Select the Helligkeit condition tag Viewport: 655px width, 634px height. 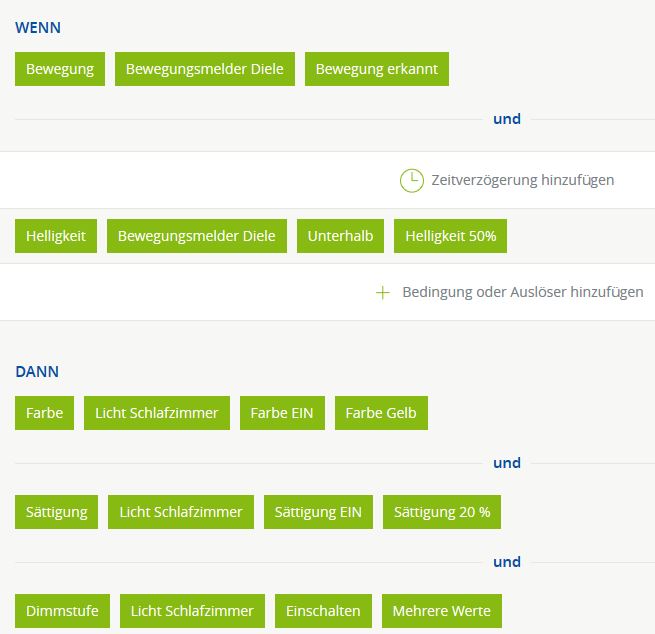pyautogui.click(x=56, y=236)
